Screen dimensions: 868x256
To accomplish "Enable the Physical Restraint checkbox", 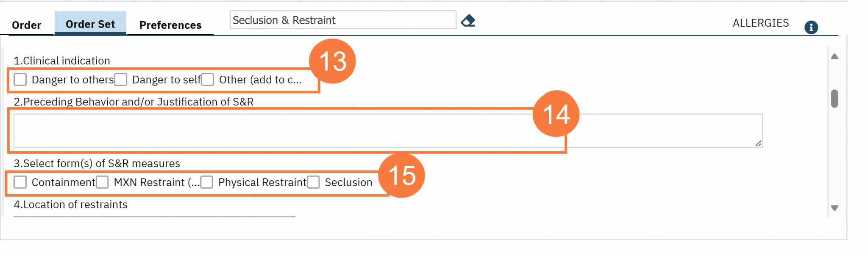I will click(207, 182).
